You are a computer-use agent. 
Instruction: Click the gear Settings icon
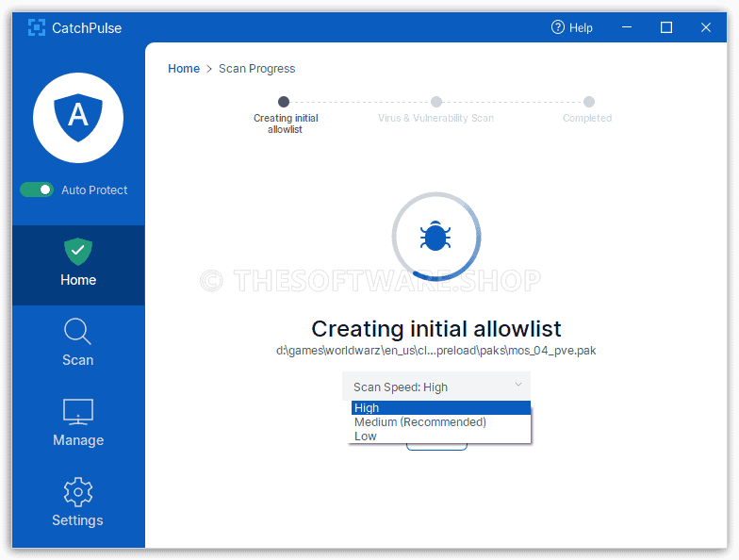coord(78,492)
